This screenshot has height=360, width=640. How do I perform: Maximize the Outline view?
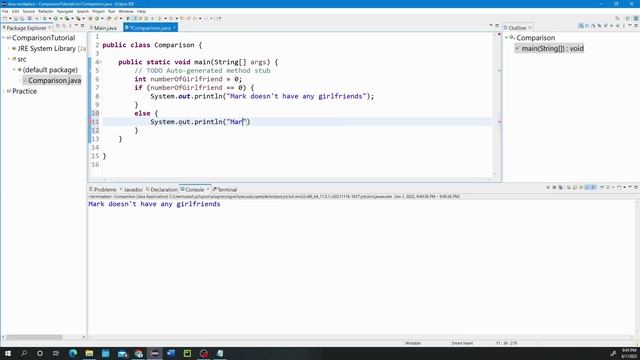click(x=636, y=25)
